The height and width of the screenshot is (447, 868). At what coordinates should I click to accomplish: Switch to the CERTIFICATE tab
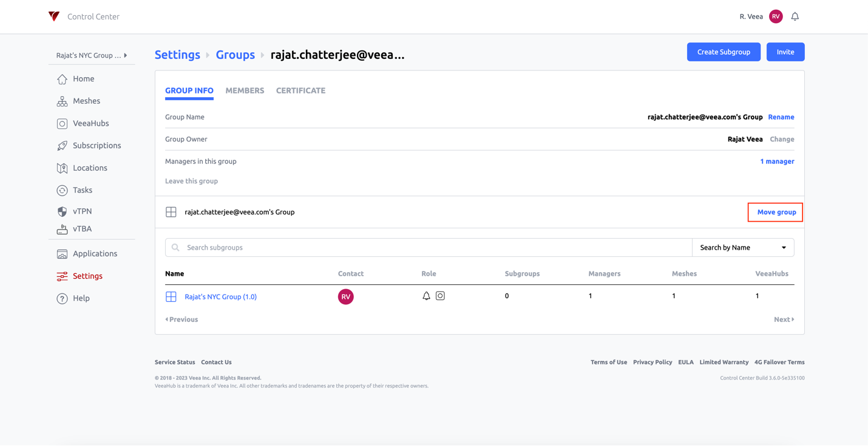pyautogui.click(x=300, y=90)
